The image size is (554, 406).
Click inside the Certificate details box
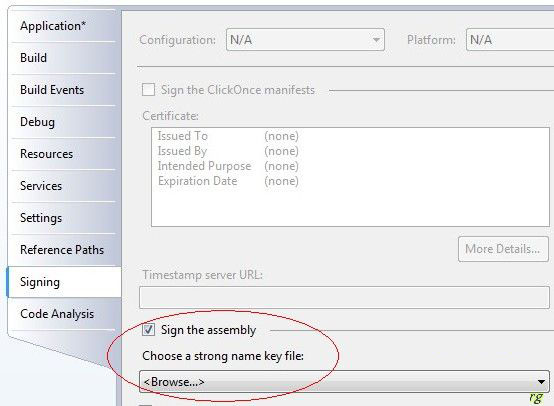click(x=350, y=177)
